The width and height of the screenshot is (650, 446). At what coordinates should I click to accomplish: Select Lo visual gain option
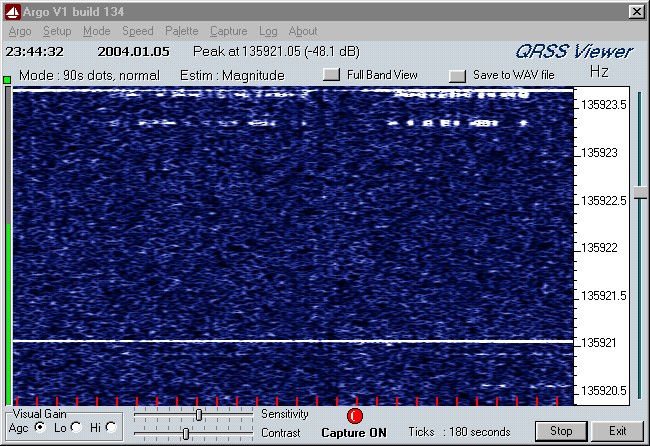point(76,427)
